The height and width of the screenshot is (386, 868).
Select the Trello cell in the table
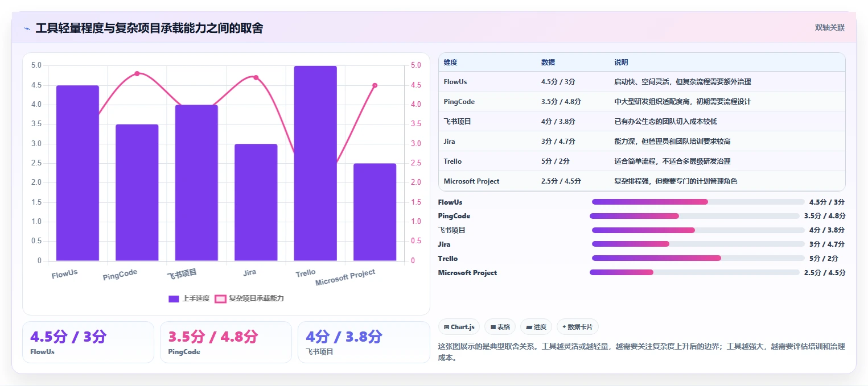(x=452, y=161)
